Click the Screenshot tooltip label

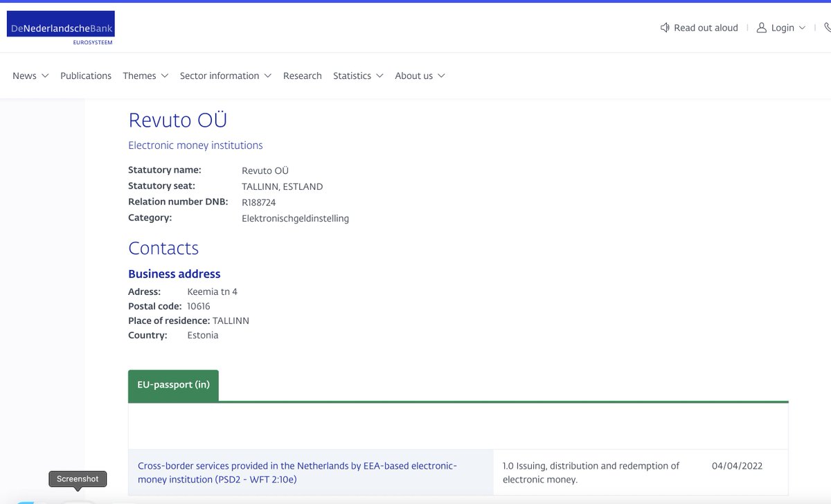tap(78, 479)
